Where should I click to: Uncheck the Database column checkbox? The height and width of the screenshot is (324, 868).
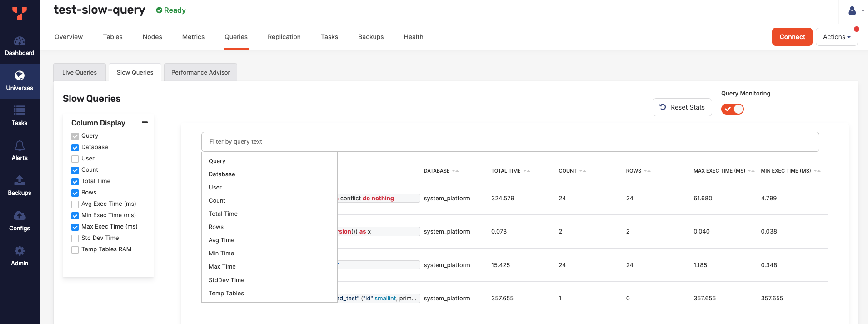coord(75,148)
